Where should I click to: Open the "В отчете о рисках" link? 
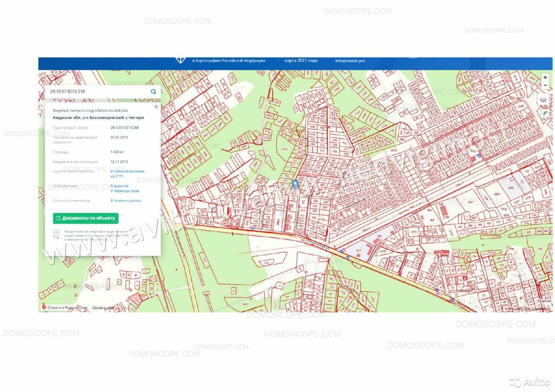[126, 201]
